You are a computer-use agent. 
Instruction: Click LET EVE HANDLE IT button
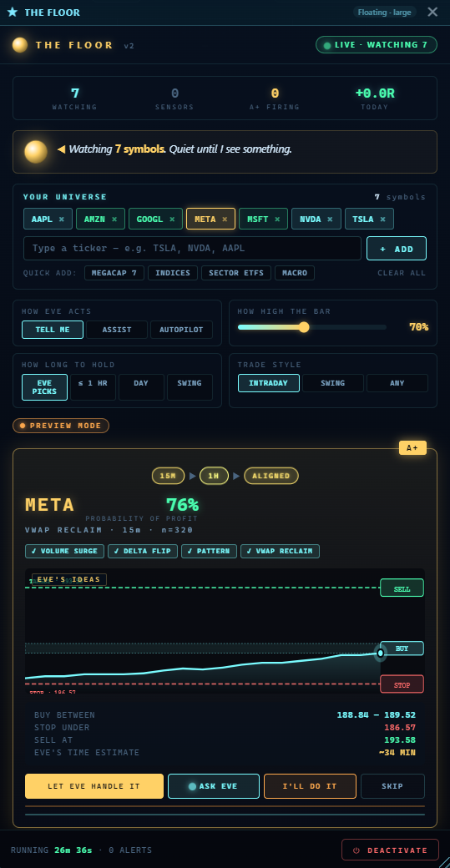(94, 786)
